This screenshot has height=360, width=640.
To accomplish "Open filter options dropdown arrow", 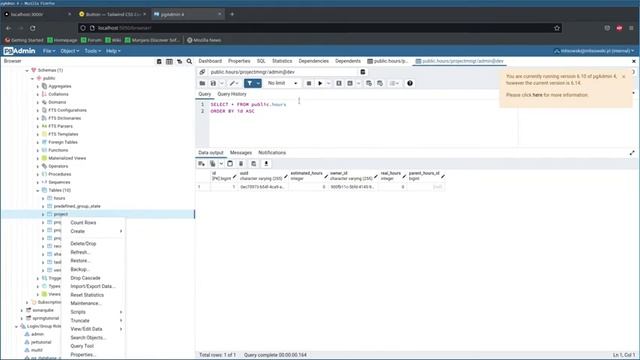I will tap(258, 83).
